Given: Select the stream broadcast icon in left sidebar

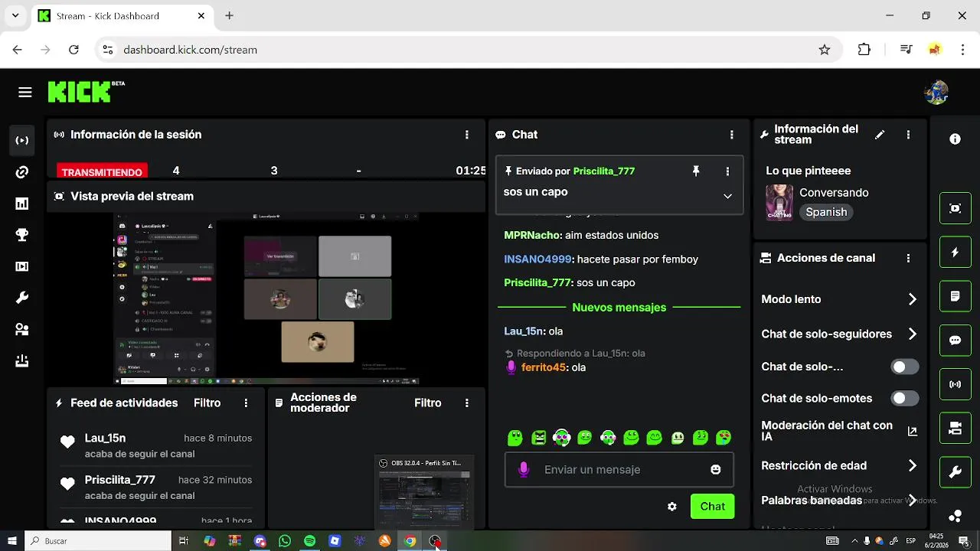Looking at the screenshot, I should point(22,140).
